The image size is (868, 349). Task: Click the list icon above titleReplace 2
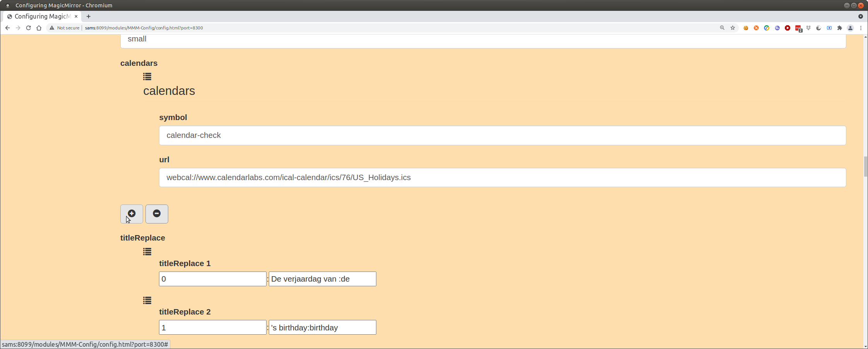point(147,301)
